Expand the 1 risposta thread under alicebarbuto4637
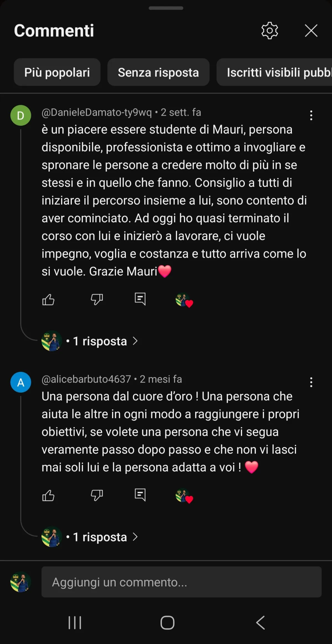This screenshot has height=644, width=332. pos(90,537)
